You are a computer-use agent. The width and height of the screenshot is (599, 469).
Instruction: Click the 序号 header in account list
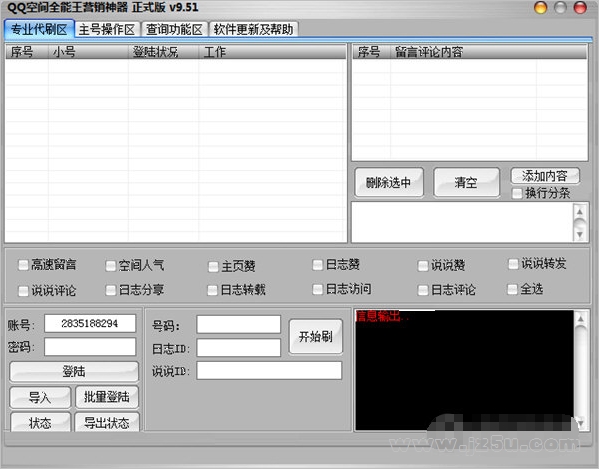coord(27,52)
